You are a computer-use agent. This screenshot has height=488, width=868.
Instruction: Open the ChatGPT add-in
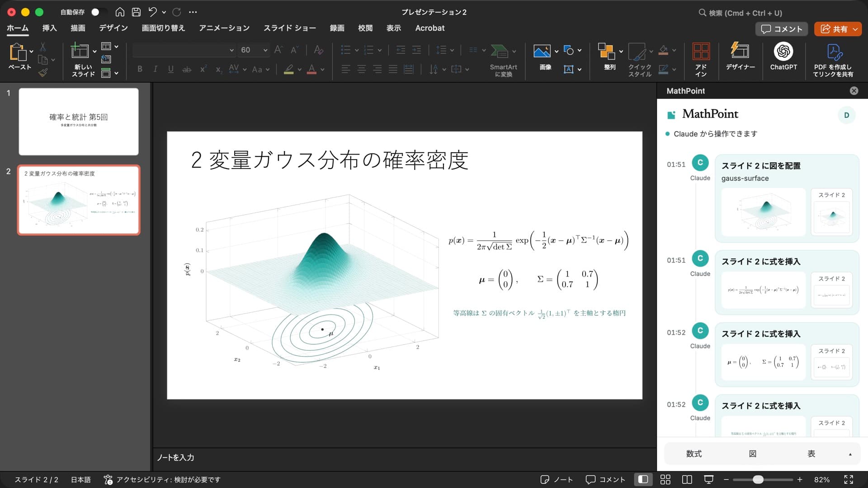[x=783, y=56]
